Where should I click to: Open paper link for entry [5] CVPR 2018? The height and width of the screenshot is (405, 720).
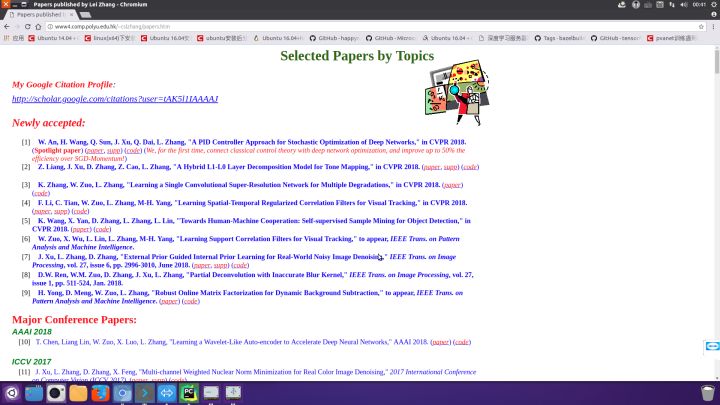(81, 229)
